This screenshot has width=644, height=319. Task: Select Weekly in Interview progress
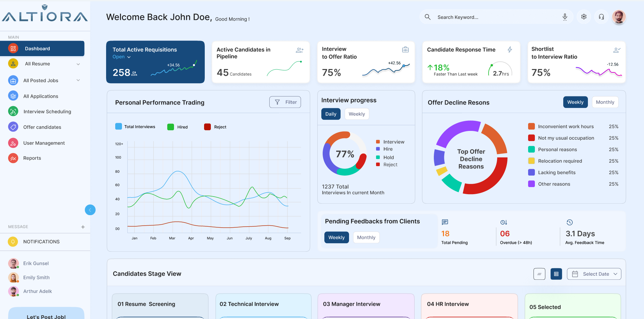[357, 114]
